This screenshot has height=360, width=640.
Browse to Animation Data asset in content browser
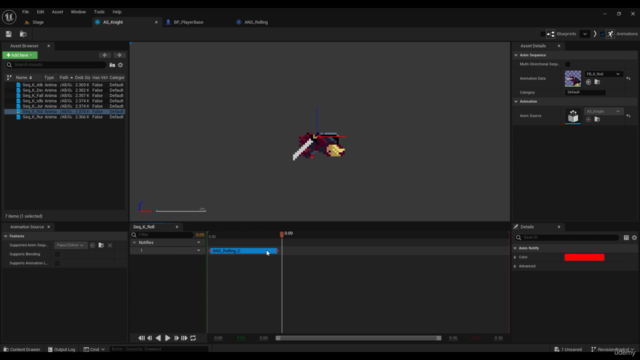pyautogui.click(x=597, y=82)
